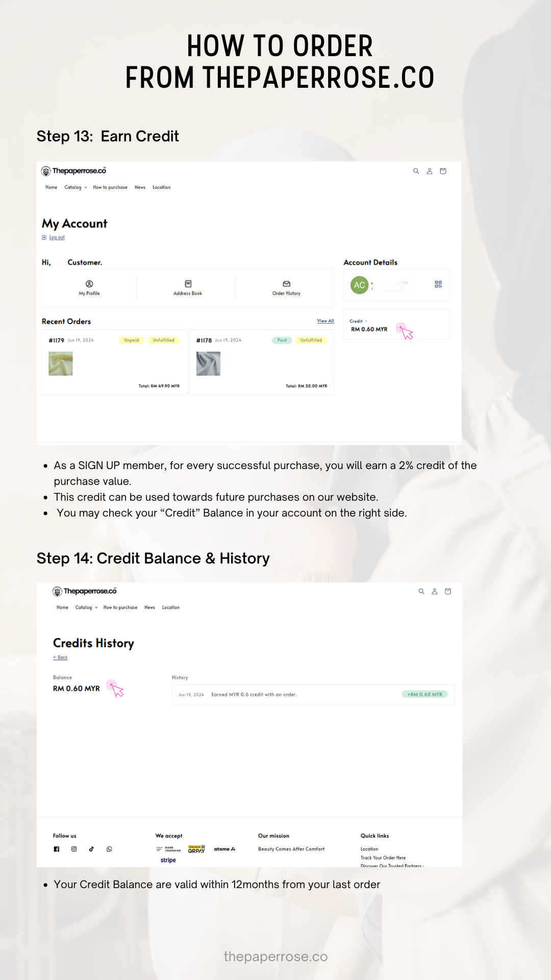Screen dimensions: 551x980
Task: Open order #1179 yellow fabric thumbnail
Action: 61,364
